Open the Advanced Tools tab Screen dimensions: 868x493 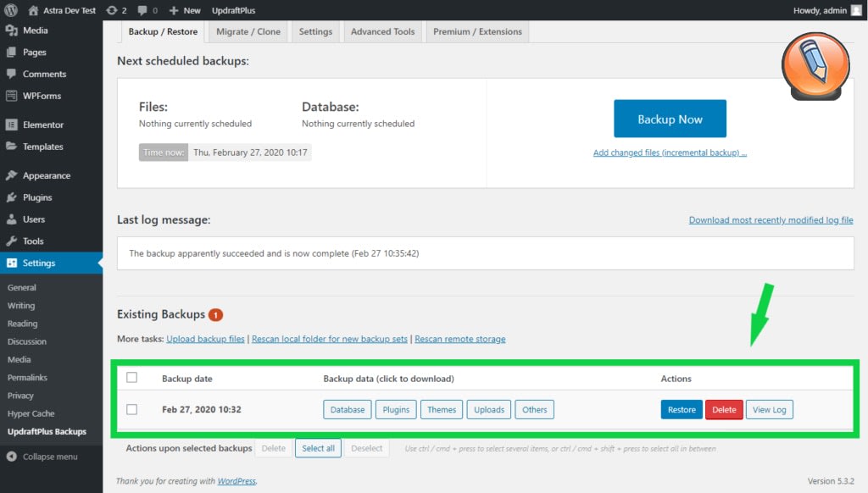click(382, 31)
